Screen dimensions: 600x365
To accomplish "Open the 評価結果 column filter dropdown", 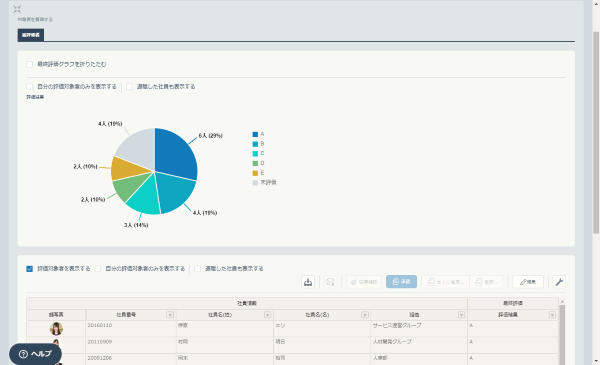I will pyautogui.click(x=552, y=315).
